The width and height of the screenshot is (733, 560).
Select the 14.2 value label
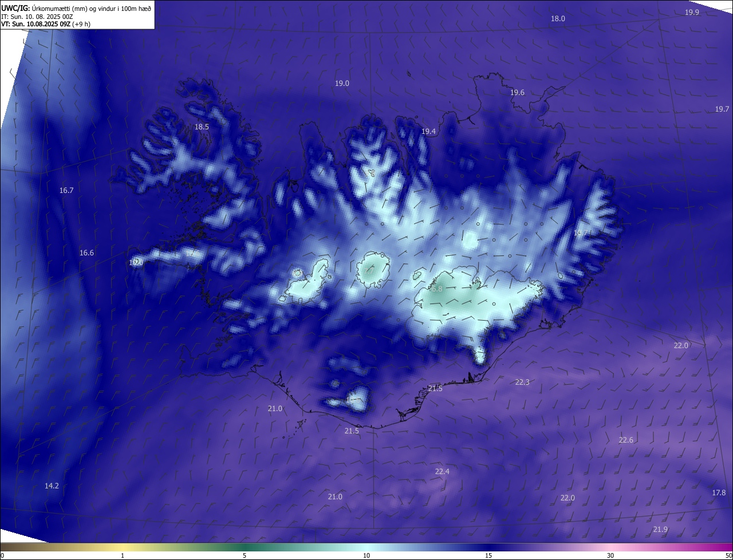pyautogui.click(x=52, y=486)
